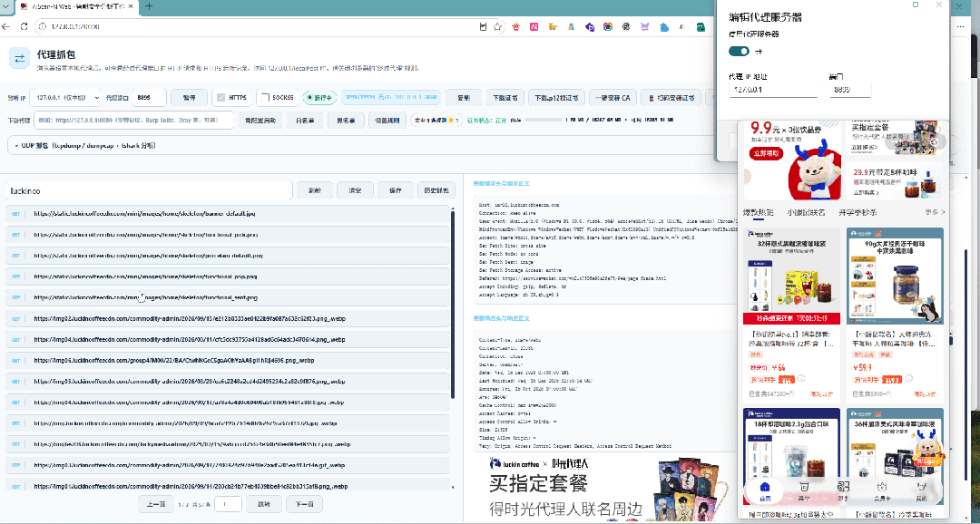Click the 黑名单 blacklist button

click(346, 121)
